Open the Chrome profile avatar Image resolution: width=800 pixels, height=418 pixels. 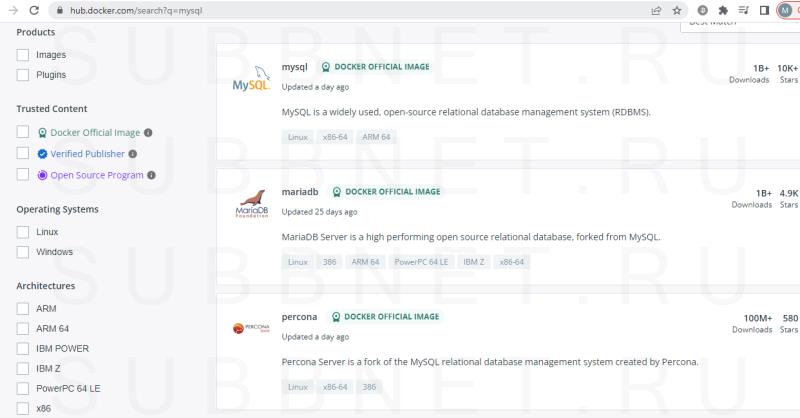click(x=785, y=10)
